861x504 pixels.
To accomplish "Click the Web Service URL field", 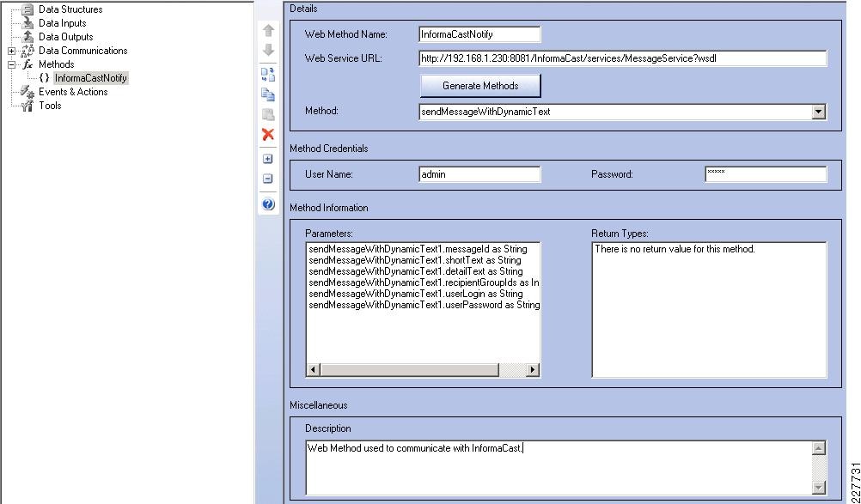I will pos(623,58).
